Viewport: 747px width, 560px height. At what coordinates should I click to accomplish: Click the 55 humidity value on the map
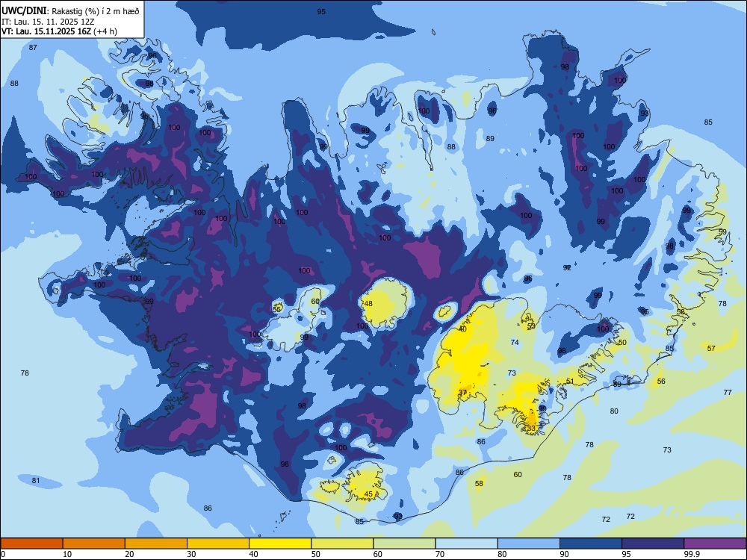277,309
